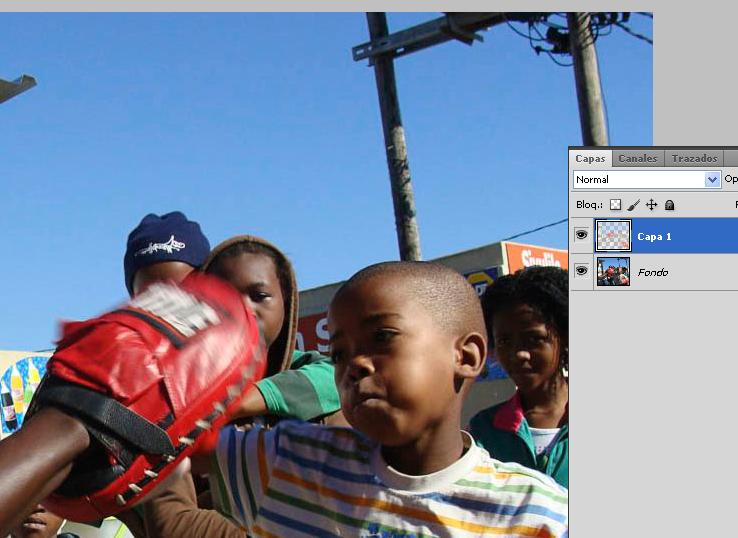Screen dimensions: 738x538
Task: Click the lock all padlock icon
Action: coord(669,204)
